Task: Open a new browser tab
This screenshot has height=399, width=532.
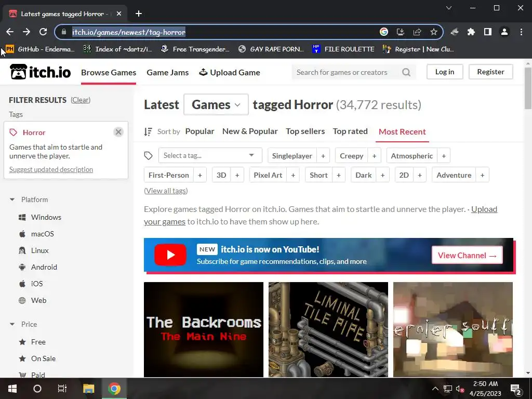Action: (138, 14)
